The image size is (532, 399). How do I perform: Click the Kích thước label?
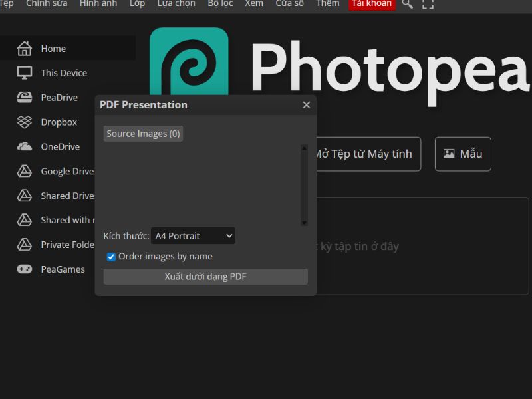[126, 236]
